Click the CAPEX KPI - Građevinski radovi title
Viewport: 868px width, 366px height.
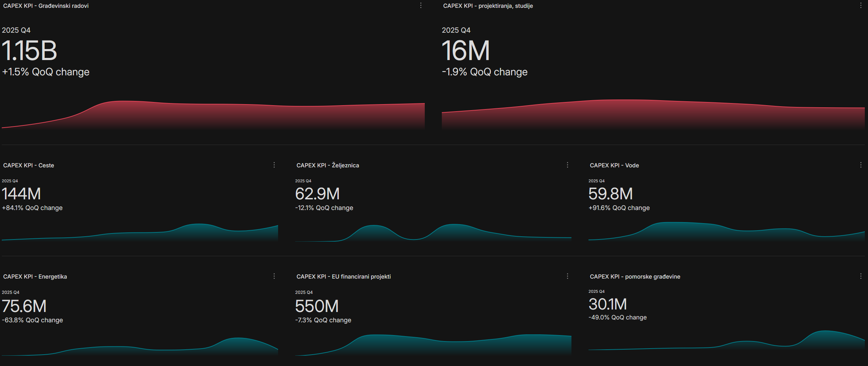point(46,6)
